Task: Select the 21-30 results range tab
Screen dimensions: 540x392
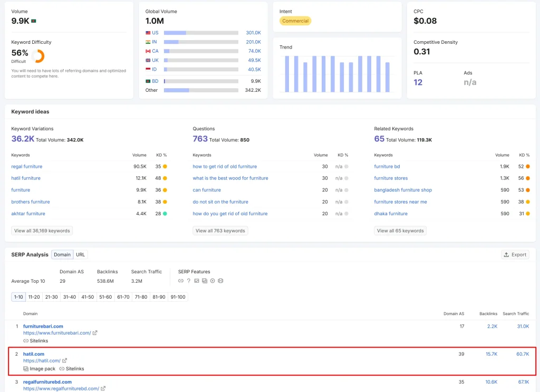Action: click(x=52, y=297)
